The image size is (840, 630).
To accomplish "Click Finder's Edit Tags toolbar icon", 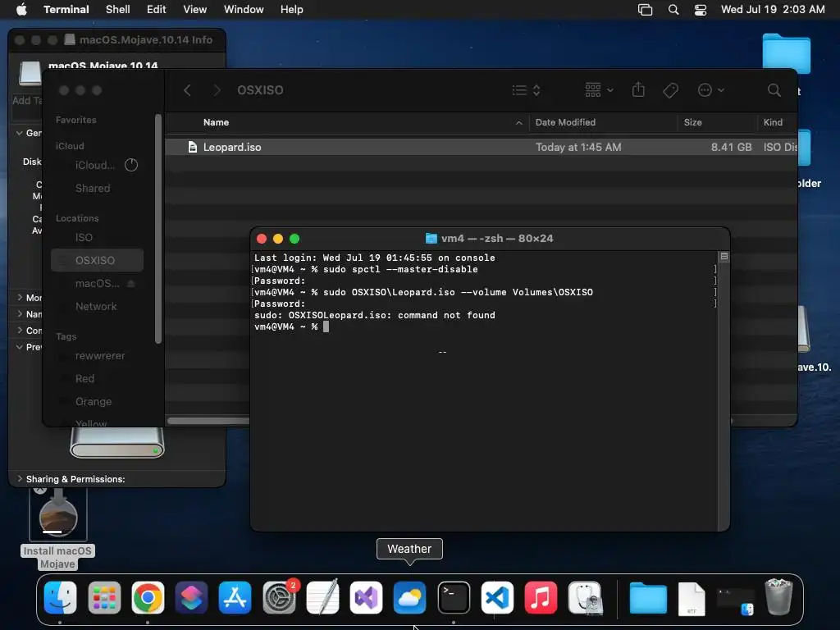I will [670, 90].
